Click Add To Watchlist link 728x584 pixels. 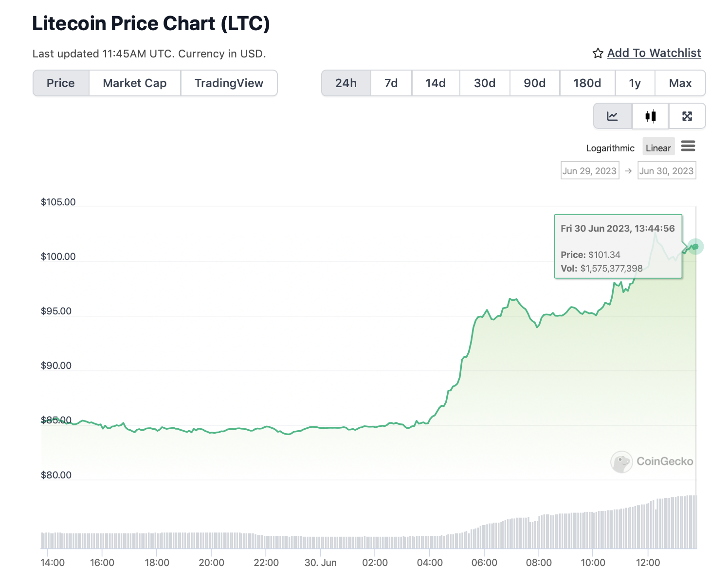coord(654,53)
